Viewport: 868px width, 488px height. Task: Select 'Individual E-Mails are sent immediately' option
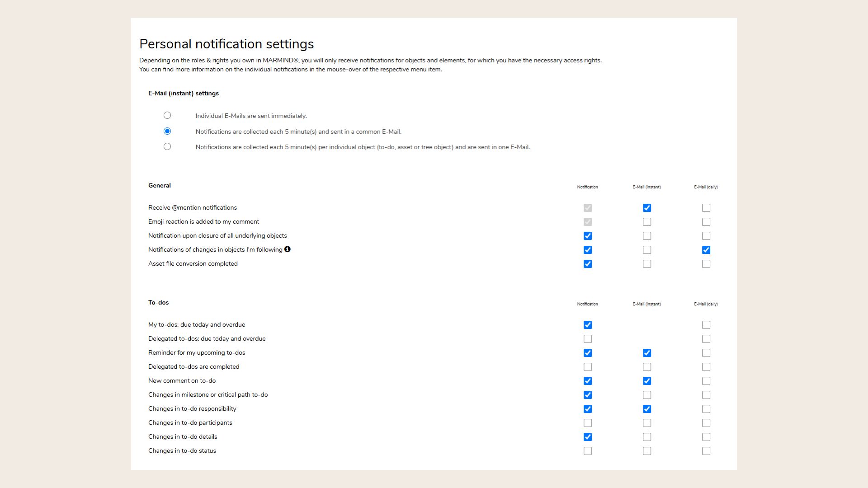[x=168, y=115]
